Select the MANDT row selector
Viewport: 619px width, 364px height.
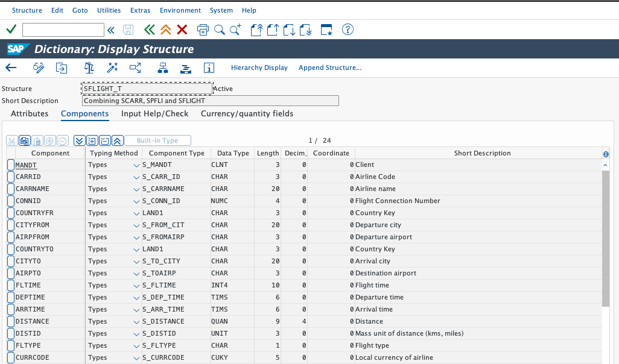pos(11,165)
